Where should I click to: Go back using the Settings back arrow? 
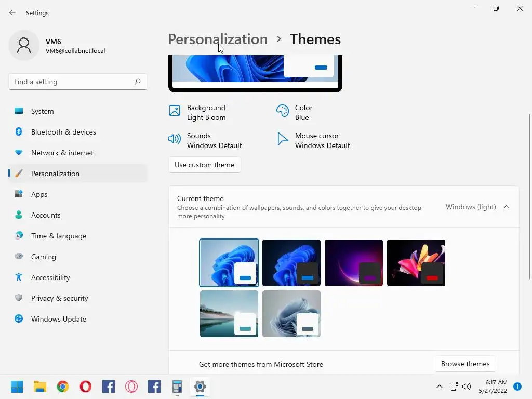pyautogui.click(x=12, y=12)
